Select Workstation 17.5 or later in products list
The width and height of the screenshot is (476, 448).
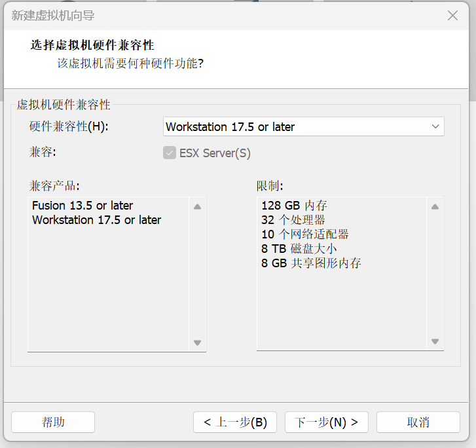(x=96, y=220)
